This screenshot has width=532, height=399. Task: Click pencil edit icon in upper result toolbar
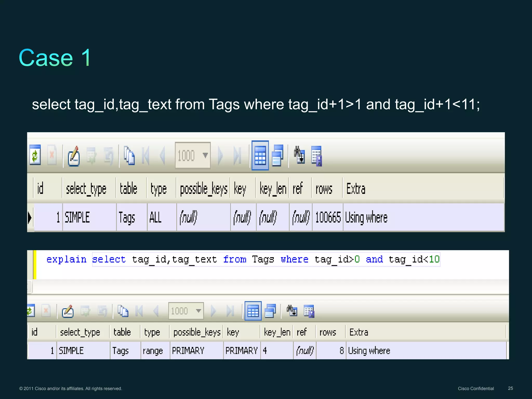pos(74,156)
